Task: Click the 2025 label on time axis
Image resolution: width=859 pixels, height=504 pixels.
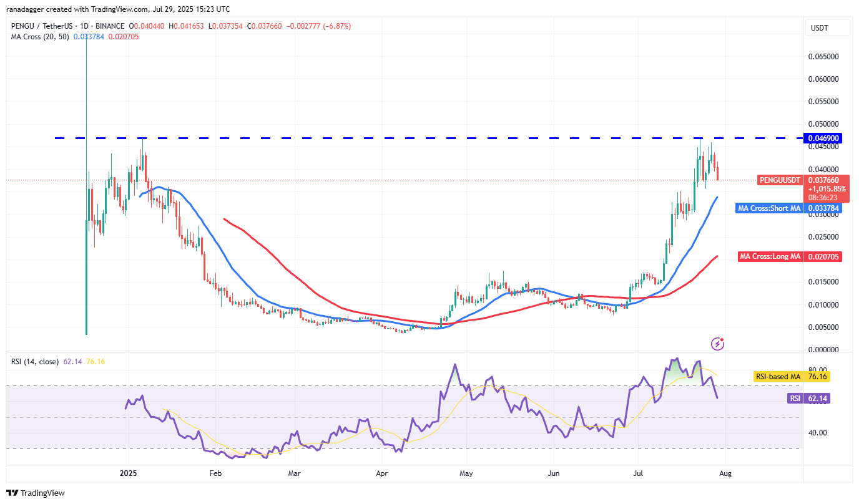Action: [128, 473]
